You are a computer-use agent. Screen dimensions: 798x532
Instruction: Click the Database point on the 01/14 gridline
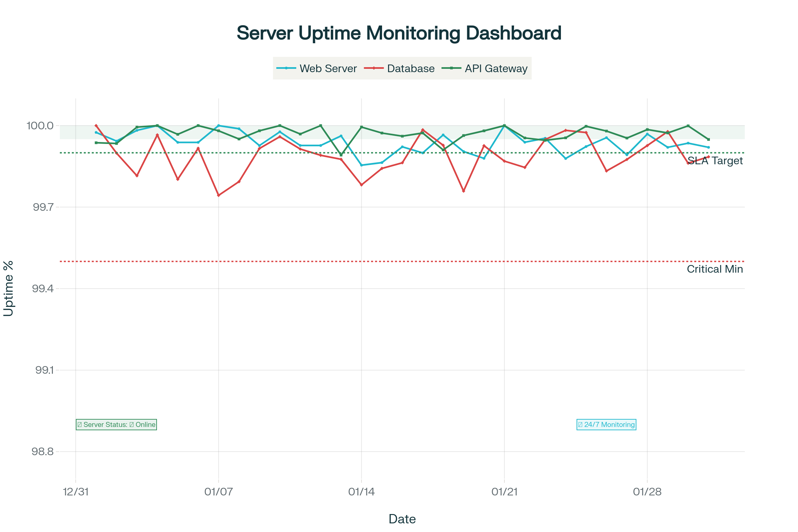tap(361, 185)
